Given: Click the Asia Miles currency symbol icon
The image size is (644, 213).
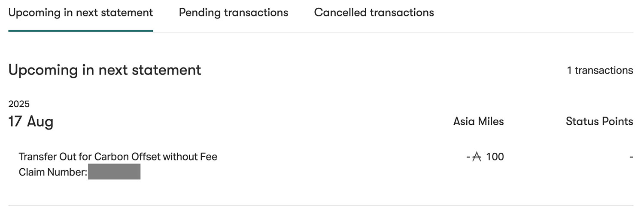Looking at the screenshot, I should 477,157.
